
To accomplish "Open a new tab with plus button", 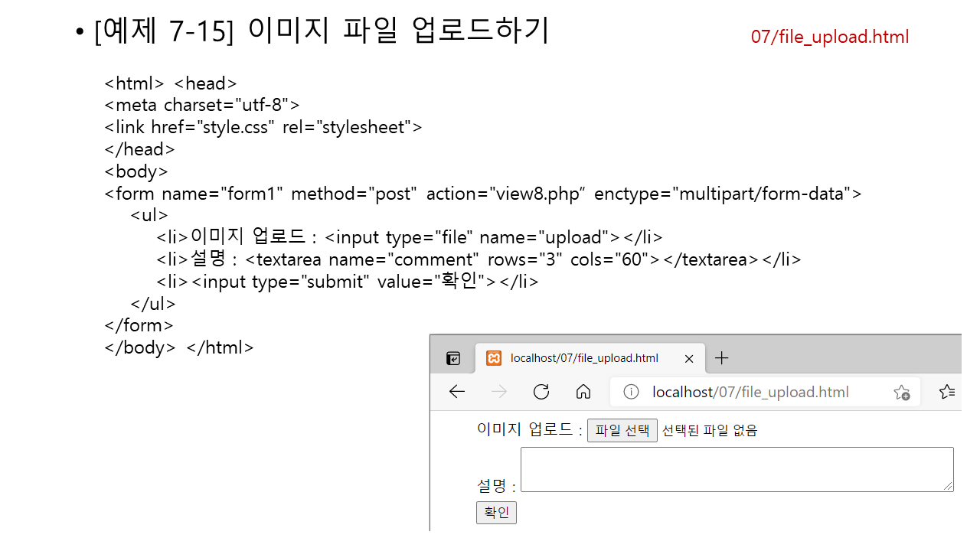I will [721, 358].
